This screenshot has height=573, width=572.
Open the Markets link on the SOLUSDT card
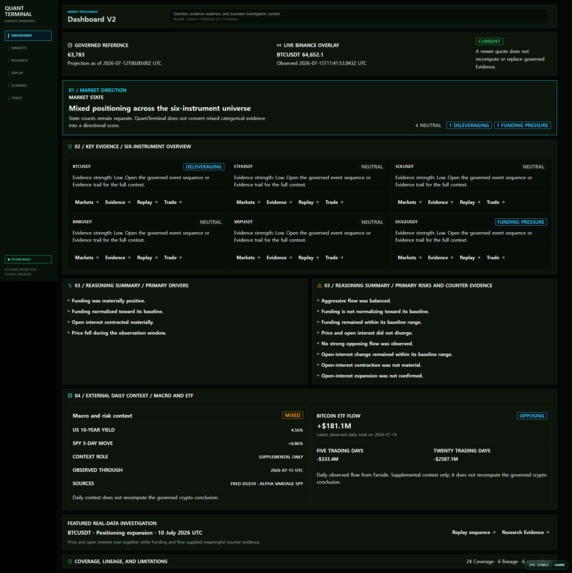pyautogui.click(x=410, y=202)
